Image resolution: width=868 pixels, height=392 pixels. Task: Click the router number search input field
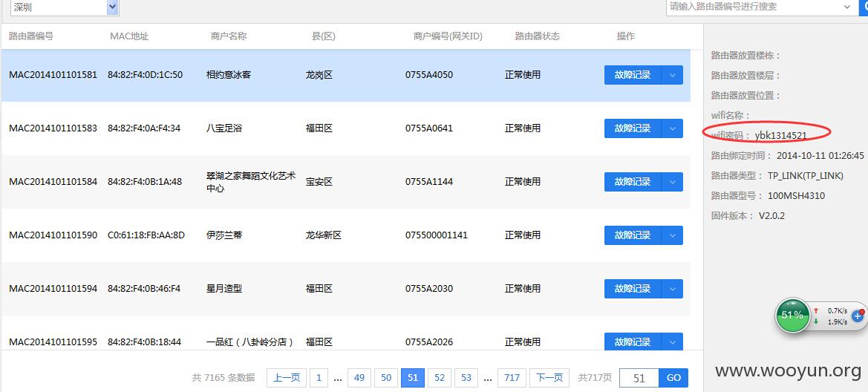754,7
